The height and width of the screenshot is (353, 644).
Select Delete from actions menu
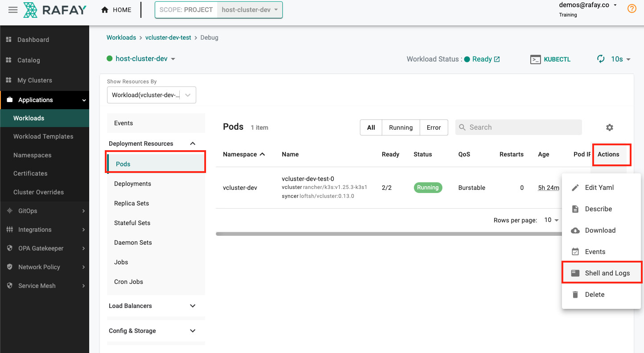pyautogui.click(x=601, y=295)
